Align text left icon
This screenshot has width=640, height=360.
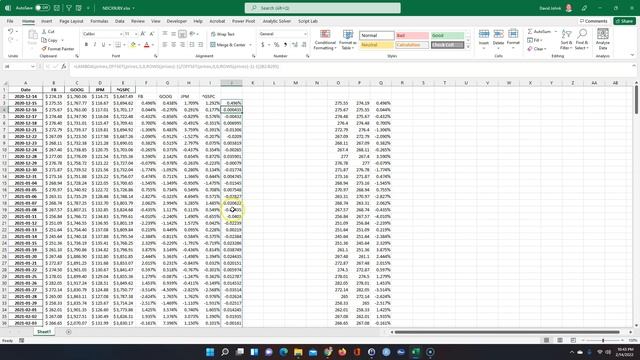(x=165, y=44)
